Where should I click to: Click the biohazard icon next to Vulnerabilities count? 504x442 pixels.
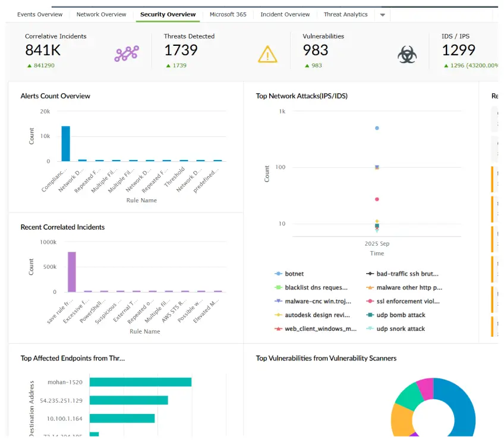(407, 54)
